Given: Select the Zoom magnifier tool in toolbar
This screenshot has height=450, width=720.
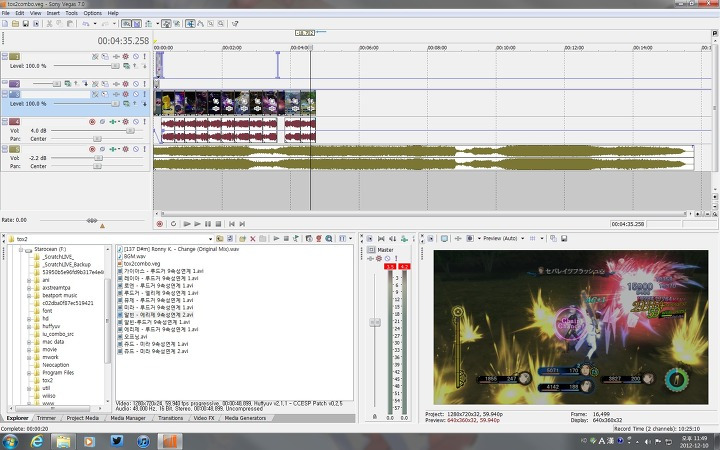Looking at the screenshot, I should pyautogui.click(x=221, y=23).
